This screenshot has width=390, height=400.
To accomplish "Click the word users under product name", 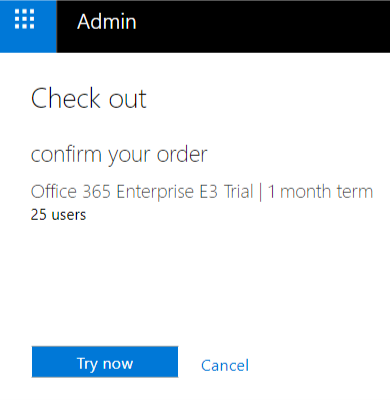I will 69,215.
